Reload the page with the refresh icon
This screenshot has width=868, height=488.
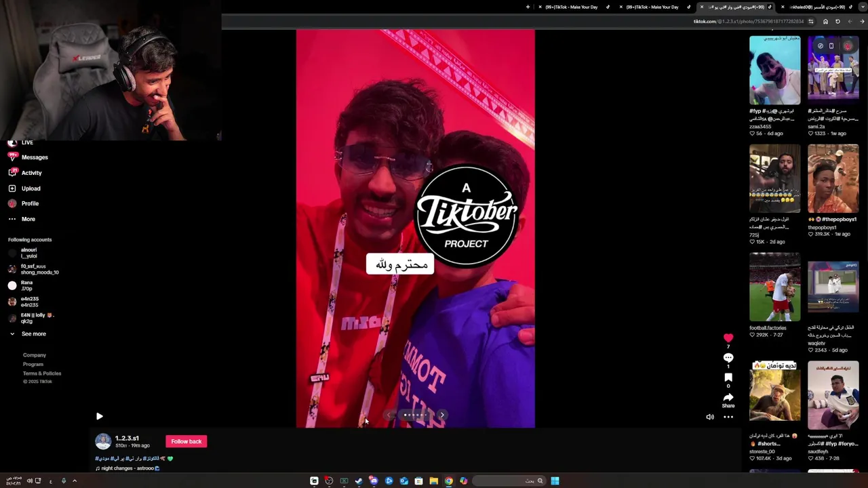point(837,22)
